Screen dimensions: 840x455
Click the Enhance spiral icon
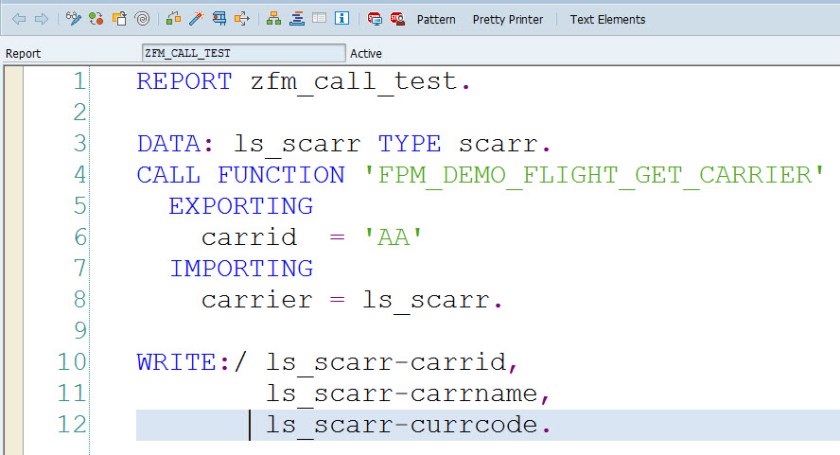click(x=142, y=19)
